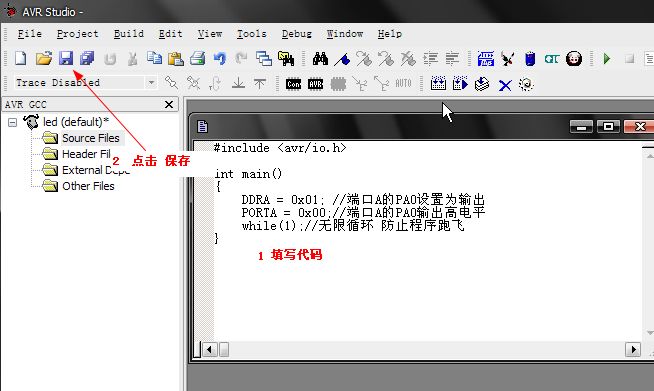Click the AUTO connect icon
This screenshot has height=391, width=654.
[403, 84]
